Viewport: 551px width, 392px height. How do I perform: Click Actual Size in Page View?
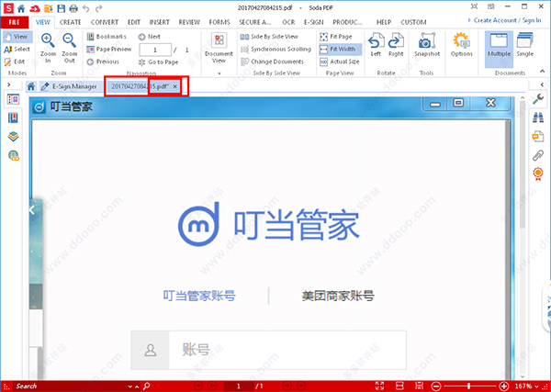(x=340, y=62)
